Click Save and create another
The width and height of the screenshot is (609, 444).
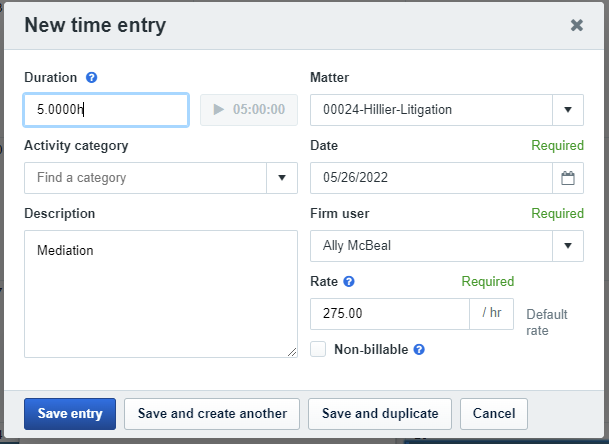pyautogui.click(x=212, y=413)
